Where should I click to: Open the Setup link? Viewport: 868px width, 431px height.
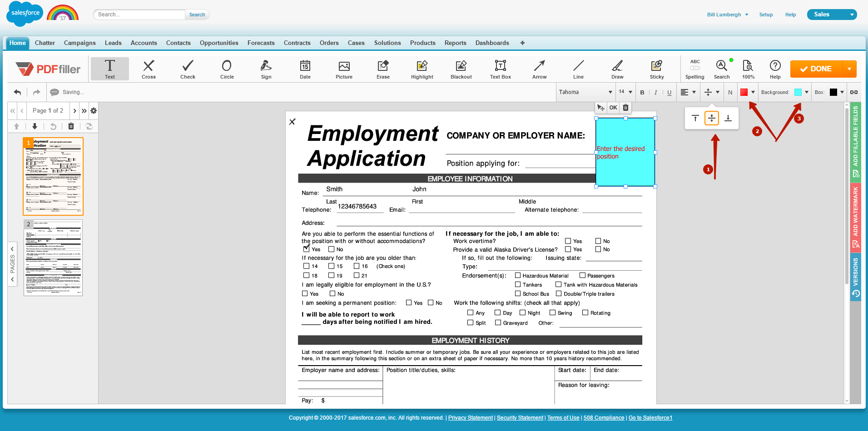766,15
